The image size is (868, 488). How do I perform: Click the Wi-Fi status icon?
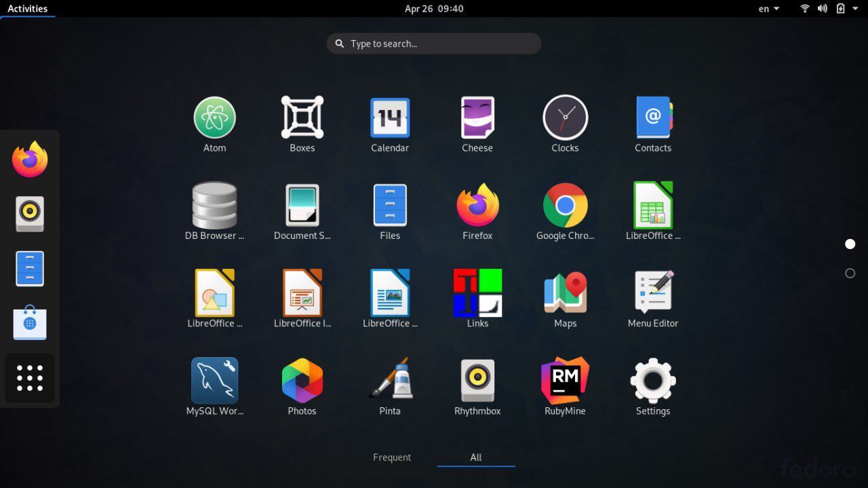805,9
